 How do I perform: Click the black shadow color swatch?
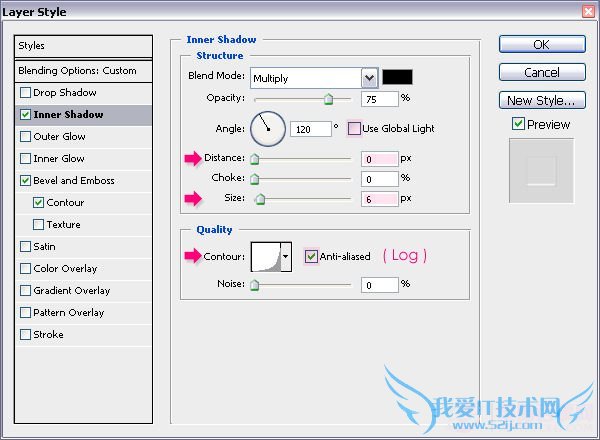[398, 77]
